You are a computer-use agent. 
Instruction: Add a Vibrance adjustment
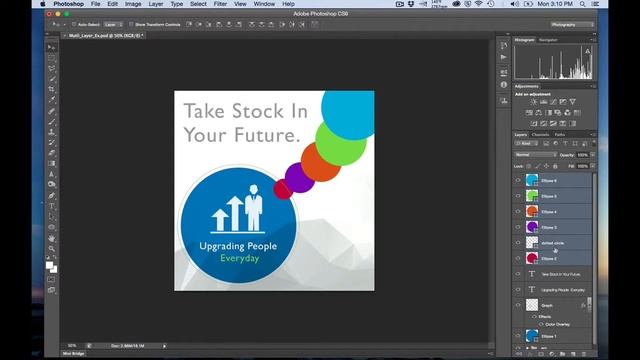pyautogui.click(x=573, y=102)
